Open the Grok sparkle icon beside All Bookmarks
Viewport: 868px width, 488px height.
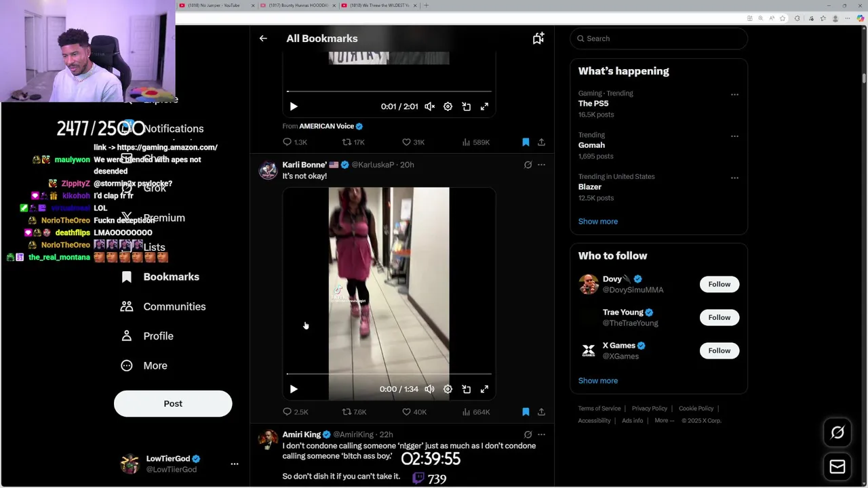pyautogui.click(x=538, y=39)
